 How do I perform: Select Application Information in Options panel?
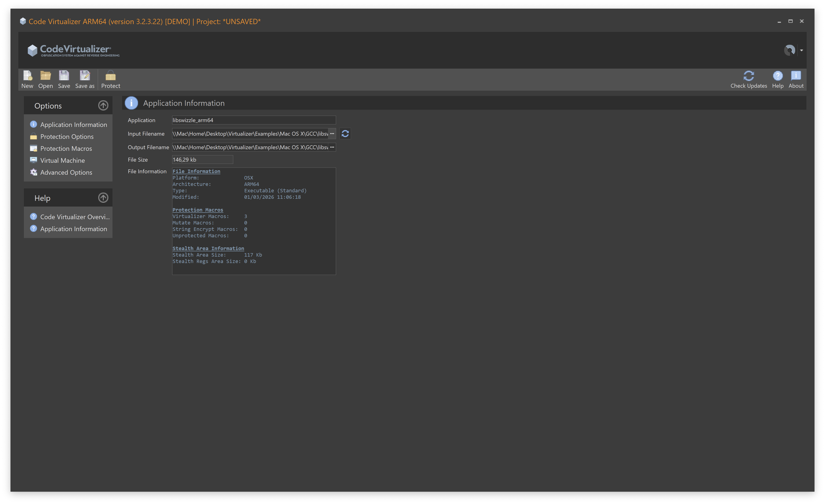tap(69, 124)
